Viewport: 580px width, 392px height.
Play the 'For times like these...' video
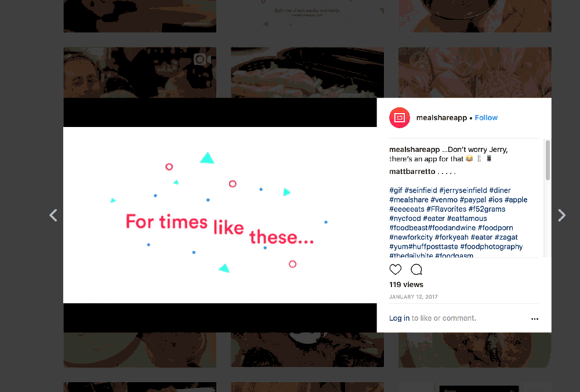(x=220, y=215)
